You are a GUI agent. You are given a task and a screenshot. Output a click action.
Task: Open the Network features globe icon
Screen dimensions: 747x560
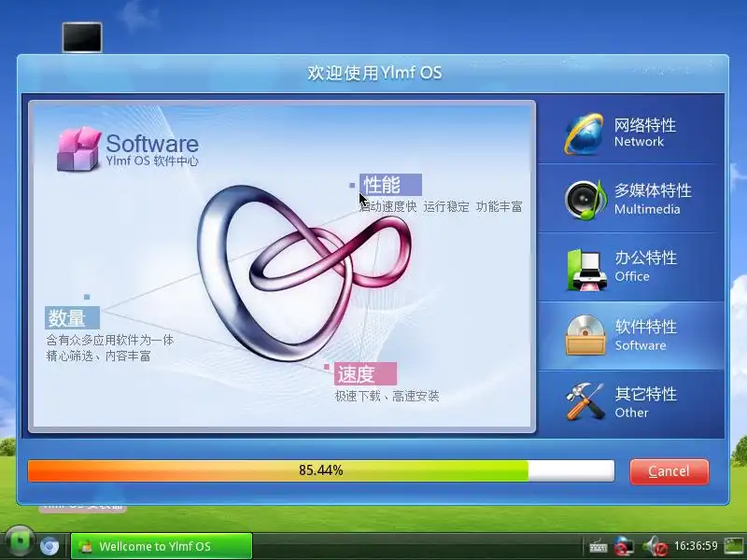[585, 134]
